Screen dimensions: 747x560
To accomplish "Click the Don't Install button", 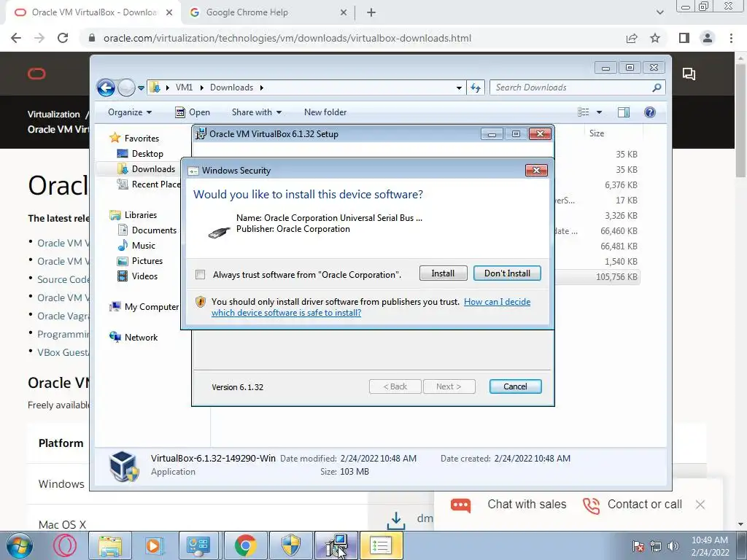I will coord(507,273).
